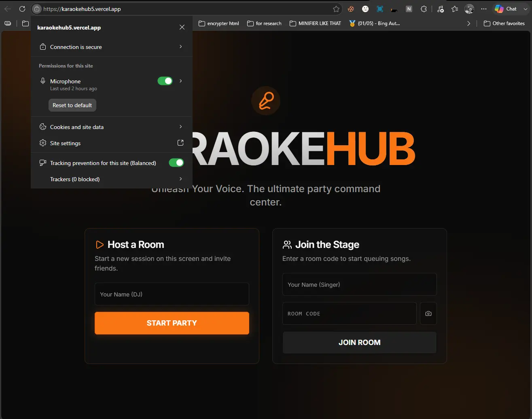Click the play icon beside Host a Room
532x419 pixels.
pyautogui.click(x=100, y=245)
